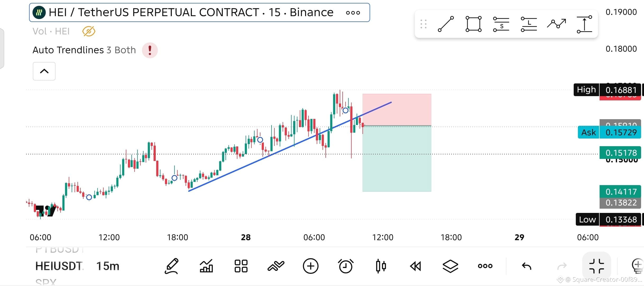Open the HEIUSDT symbol selector
The height and width of the screenshot is (286, 644).
[x=59, y=266]
